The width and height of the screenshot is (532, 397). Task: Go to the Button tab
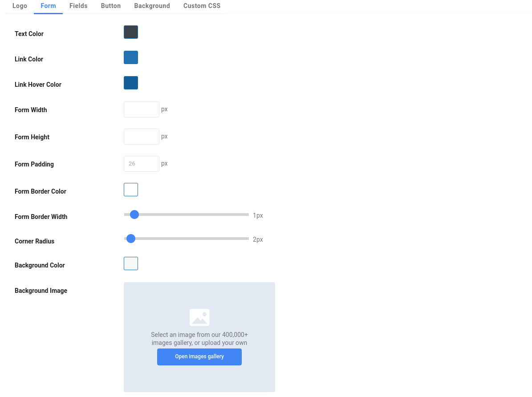click(x=111, y=6)
